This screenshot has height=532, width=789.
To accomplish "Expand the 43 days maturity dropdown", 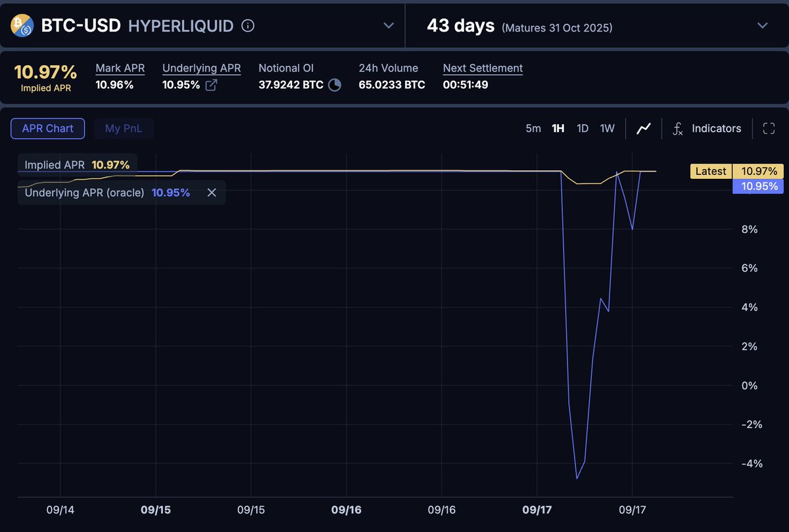I will click(x=762, y=26).
